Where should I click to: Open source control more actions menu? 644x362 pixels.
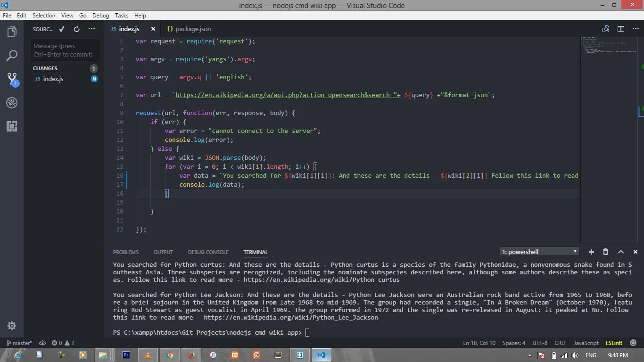(x=92, y=29)
